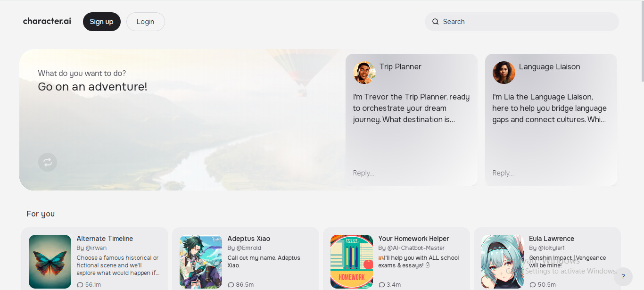Click chat count icon beside 86.5m

point(231,285)
